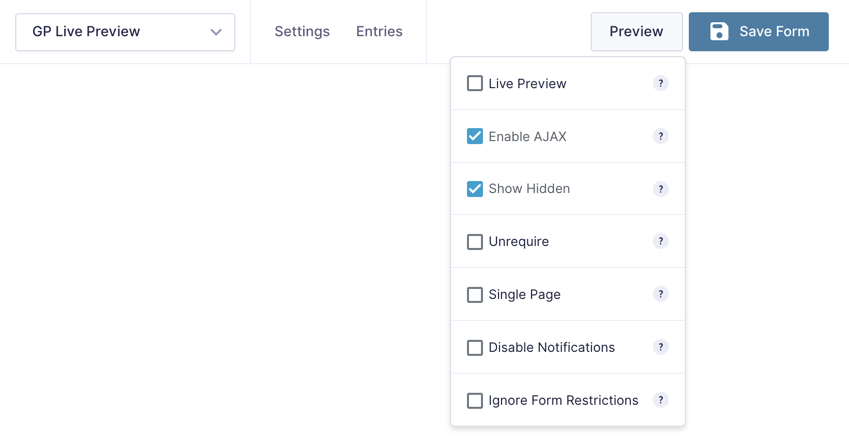
Task: Check the Disable Notifications box
Action: coord(475,347)
